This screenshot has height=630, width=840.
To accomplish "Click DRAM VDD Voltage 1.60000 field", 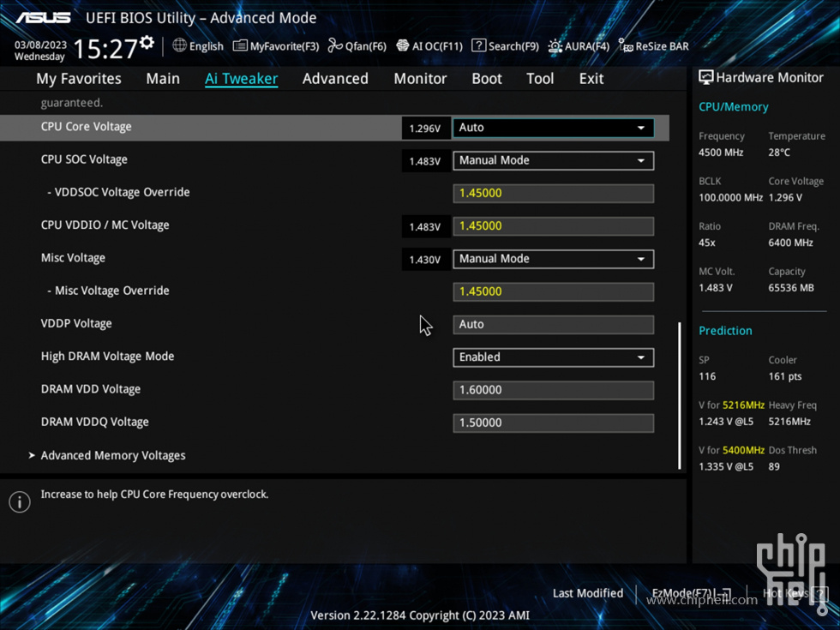I will pyautogui.click(x=554, y=390).
